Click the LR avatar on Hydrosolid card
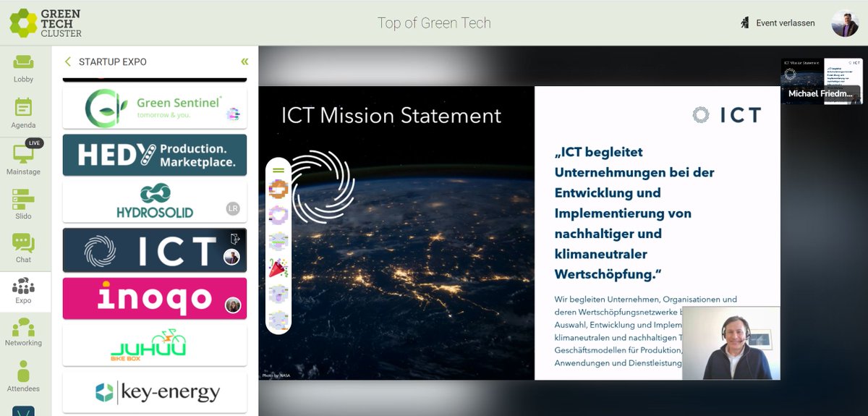Screen dimensions: 868x416 pos(233,209)
